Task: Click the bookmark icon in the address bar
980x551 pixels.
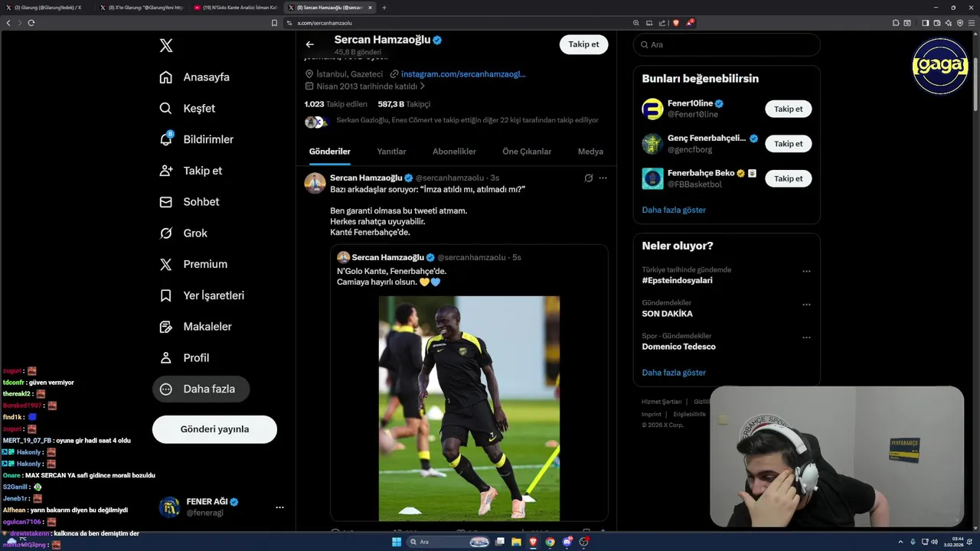Action: pos(274,23)
